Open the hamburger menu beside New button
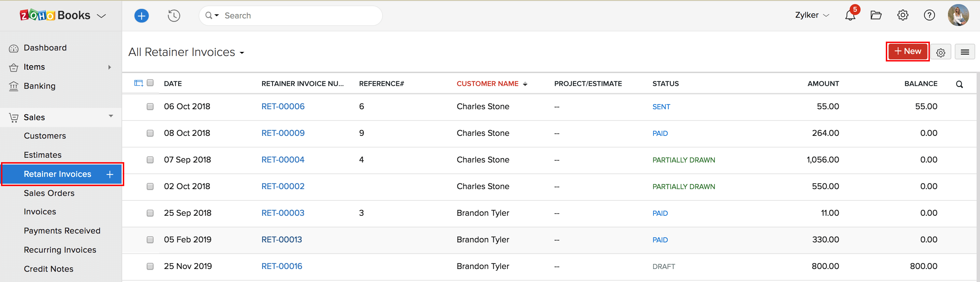This screenshot has height=282, width=980. tap(964, 52)
